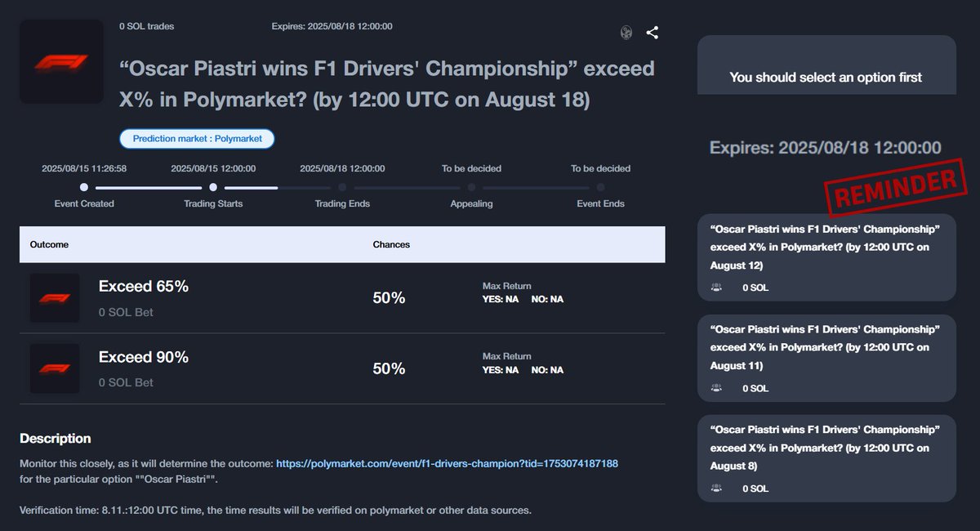This screenshot has width=980, height=531.
Task: Open the August 12 related market card
Action: pos(826,257)
